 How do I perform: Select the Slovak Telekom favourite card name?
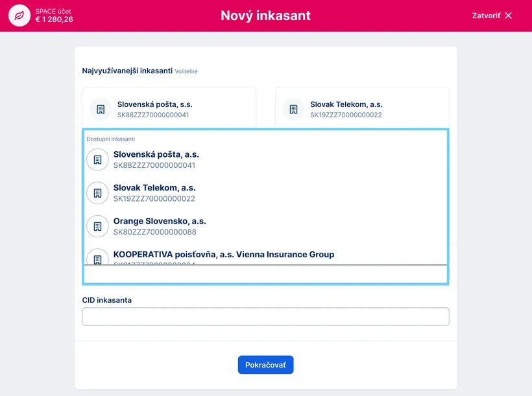point(346,104)
